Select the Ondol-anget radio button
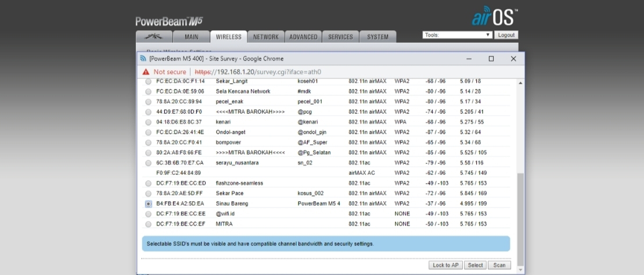This screenshot has width=644, height=275. (148, 133)
